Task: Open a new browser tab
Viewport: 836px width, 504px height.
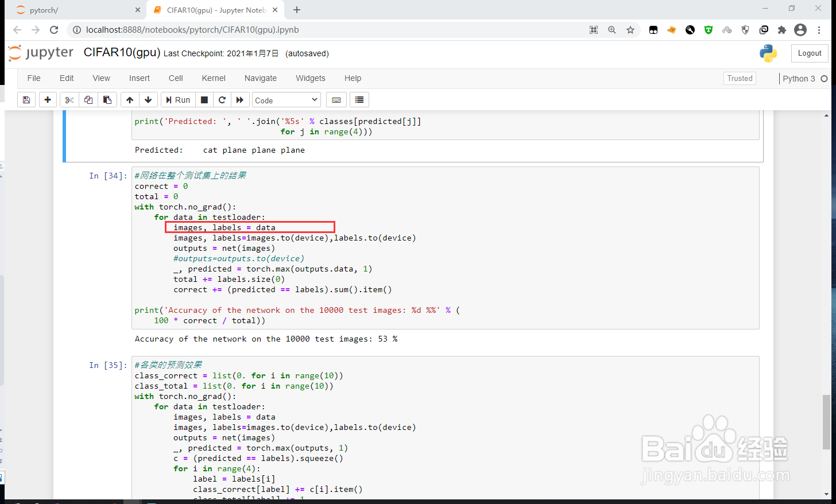Action: 297,10
